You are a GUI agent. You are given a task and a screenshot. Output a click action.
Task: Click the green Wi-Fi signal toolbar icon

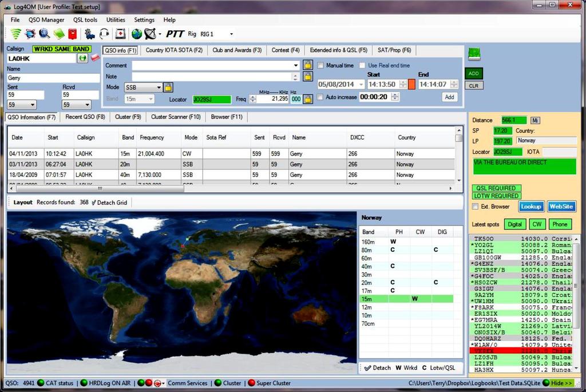tap(15, 34)
